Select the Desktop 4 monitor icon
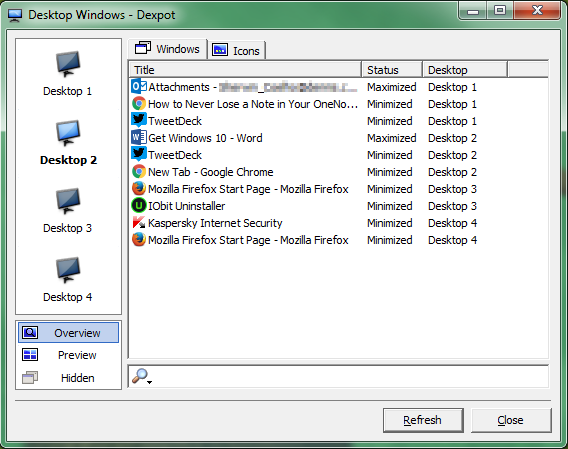568x449 pixels. (x=68, y=270)
